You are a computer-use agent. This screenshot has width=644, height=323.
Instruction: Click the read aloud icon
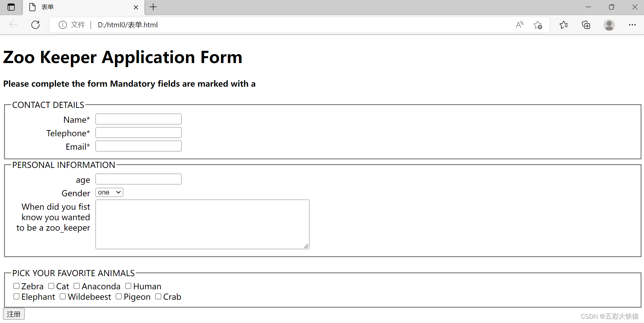coord(519,25)
